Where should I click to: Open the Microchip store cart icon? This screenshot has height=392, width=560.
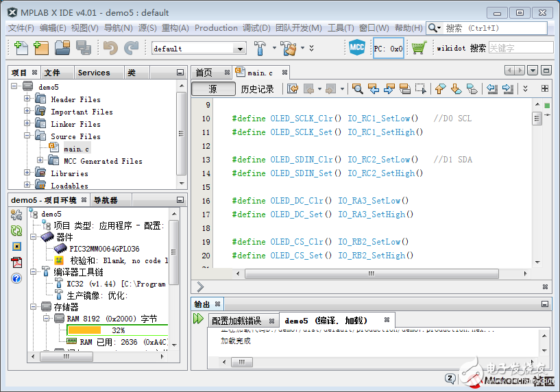coord(419,48)
